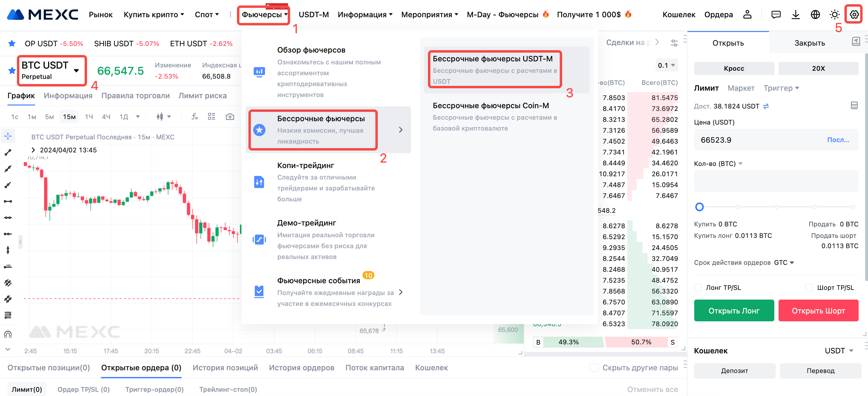
Task: Click the quantity slider handle
Action: pyautogui.click(x=699, y=206)
